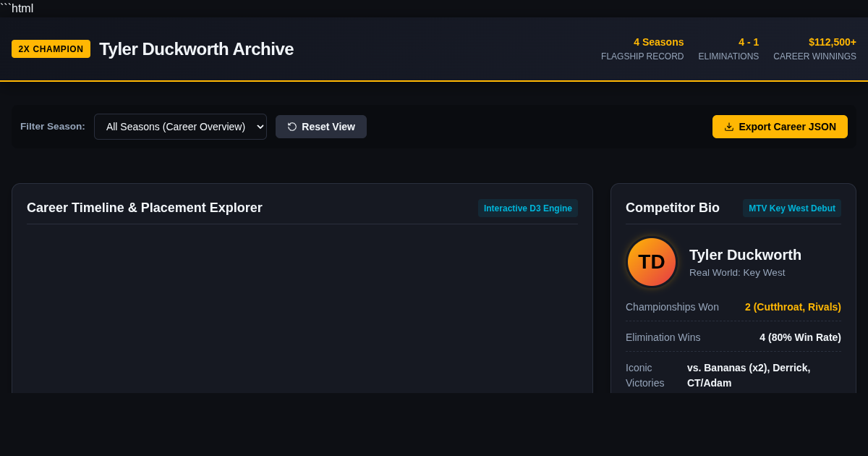This screenshot has height=456, width=868.
Task: Click the MTV Key West Debut badge
Action: (x=792, y=208)
